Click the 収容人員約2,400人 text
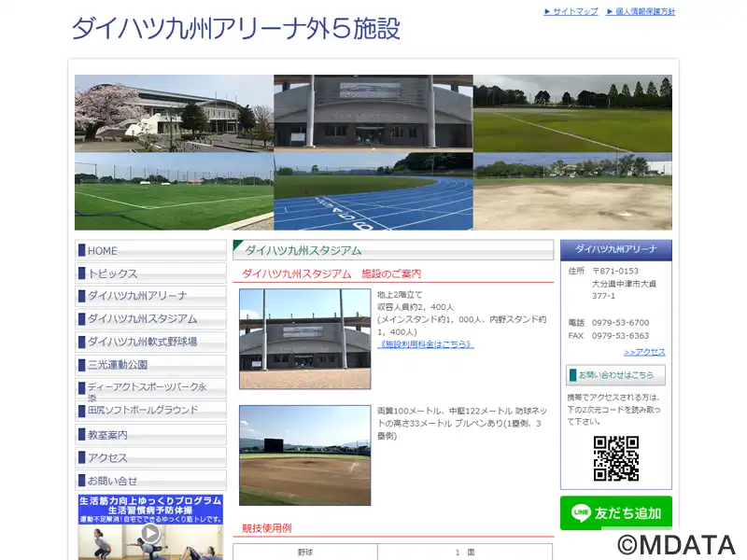Image resolution: width=747 pixels, height=560 pixels. coord(416,307)
